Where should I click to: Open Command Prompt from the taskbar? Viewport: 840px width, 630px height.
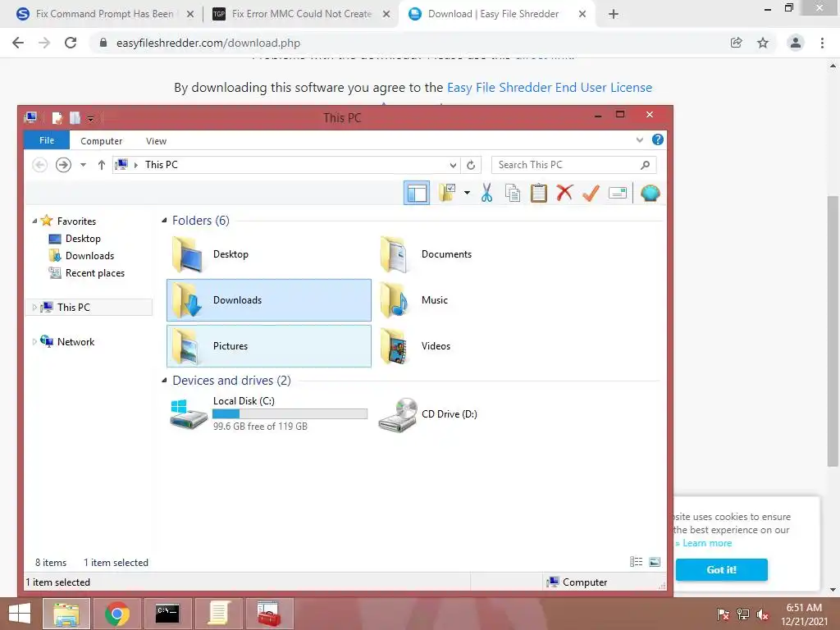pos(167,614)
